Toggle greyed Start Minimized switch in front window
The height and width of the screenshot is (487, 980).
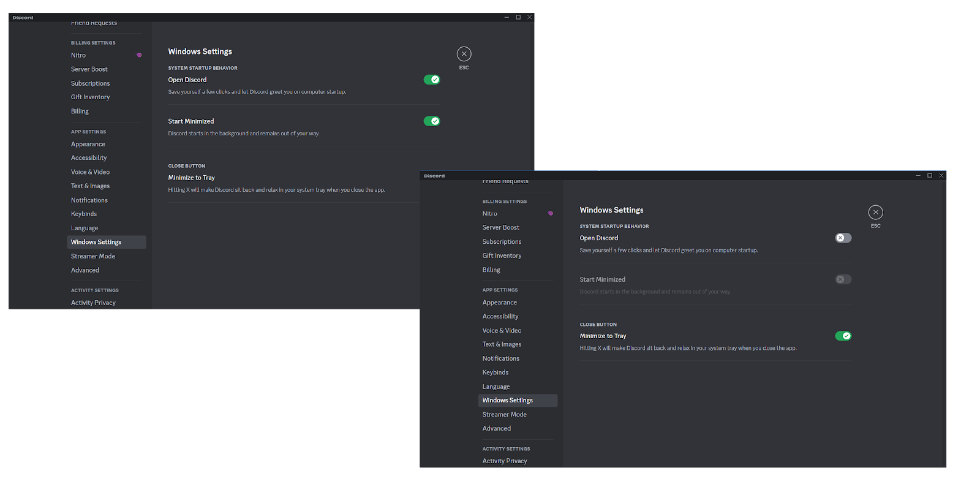(843, 279)
